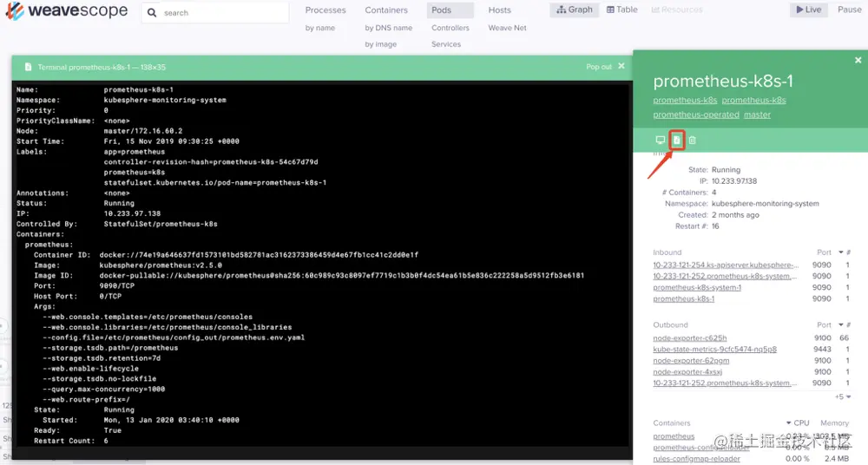Sort Outbound connections by Port

coord(824,325)
